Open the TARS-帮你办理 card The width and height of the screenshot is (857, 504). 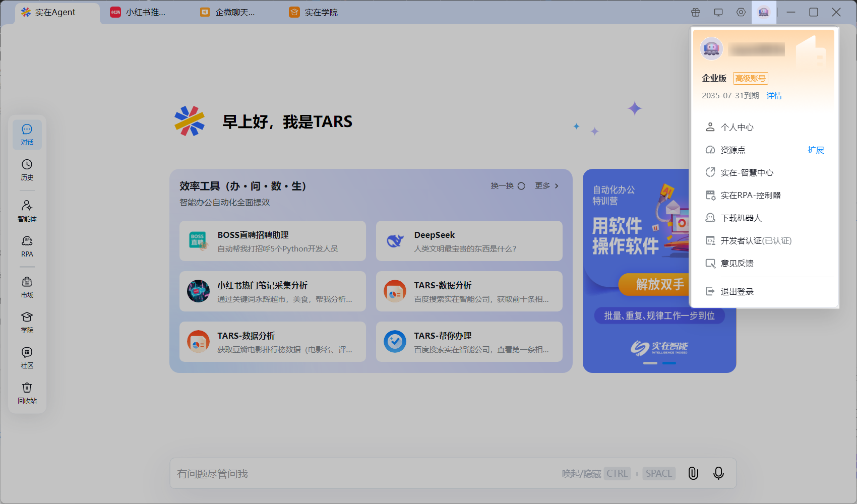click(x=469, y=342)
